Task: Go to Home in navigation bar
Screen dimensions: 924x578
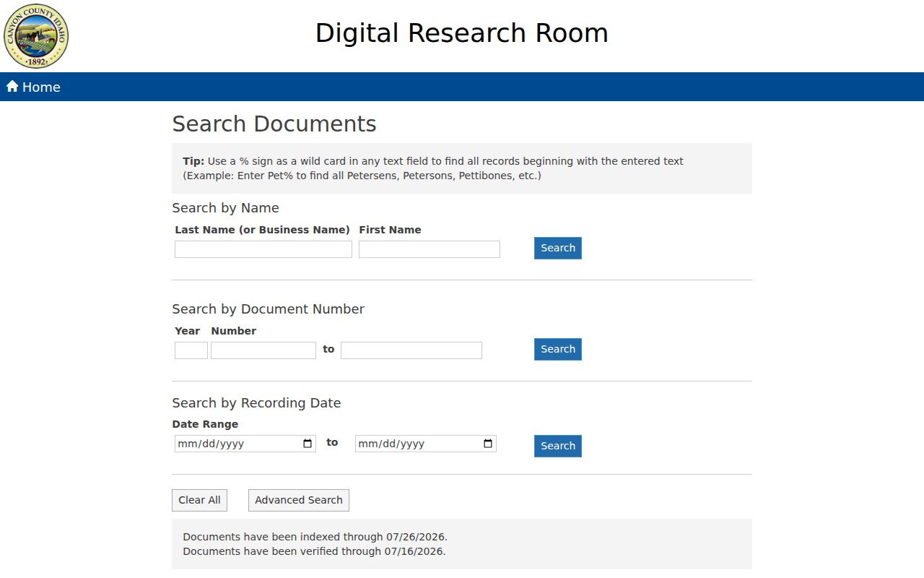Action: pyautogui.click(x=33, y=87)
